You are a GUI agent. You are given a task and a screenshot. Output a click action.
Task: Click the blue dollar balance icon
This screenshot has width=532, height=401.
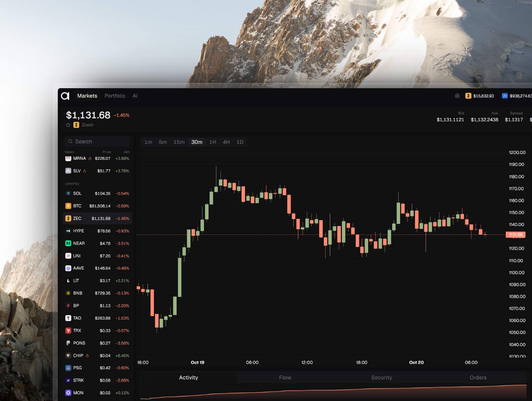pos(505,96)
